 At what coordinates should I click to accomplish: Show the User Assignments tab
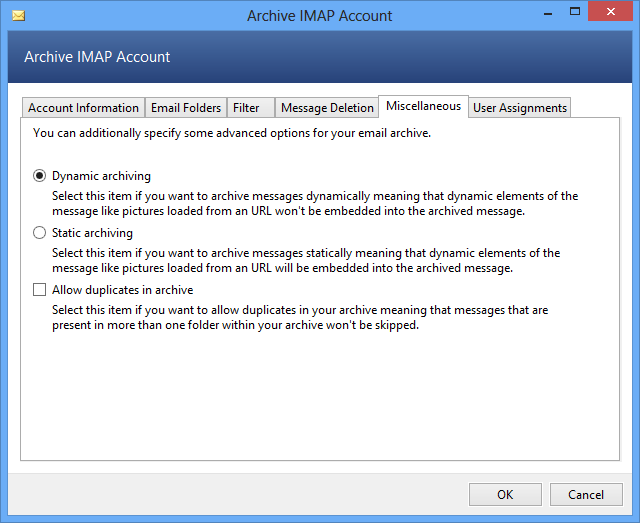click(x=520, y=108)
